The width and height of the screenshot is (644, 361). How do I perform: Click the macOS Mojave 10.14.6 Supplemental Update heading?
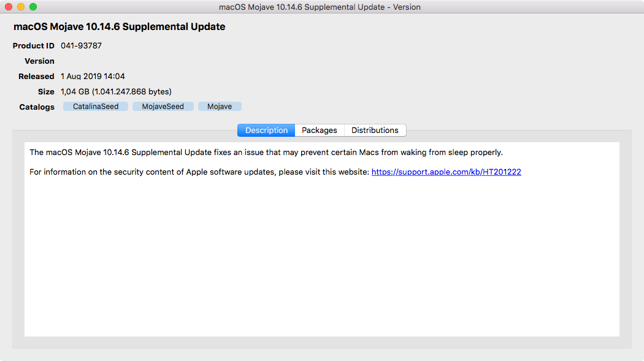[x=120, y=27]
